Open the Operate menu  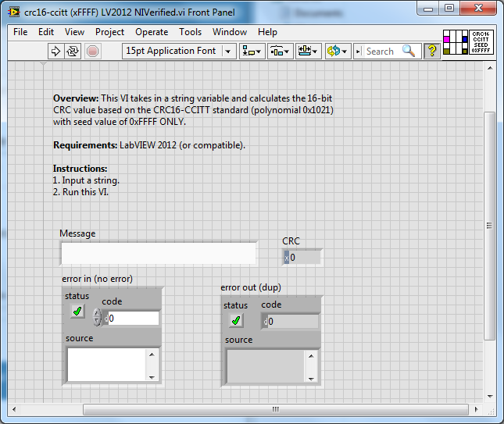[x=152, y=32]
